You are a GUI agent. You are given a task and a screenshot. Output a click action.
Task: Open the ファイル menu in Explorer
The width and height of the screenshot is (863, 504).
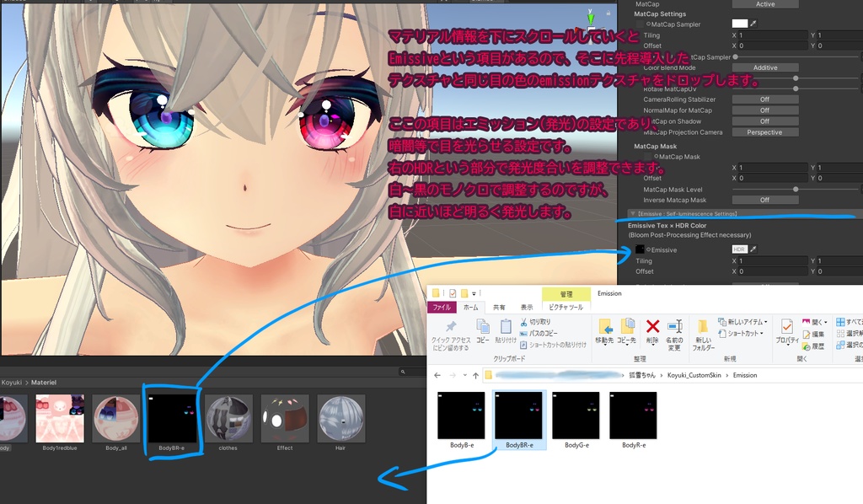[442, 306]
